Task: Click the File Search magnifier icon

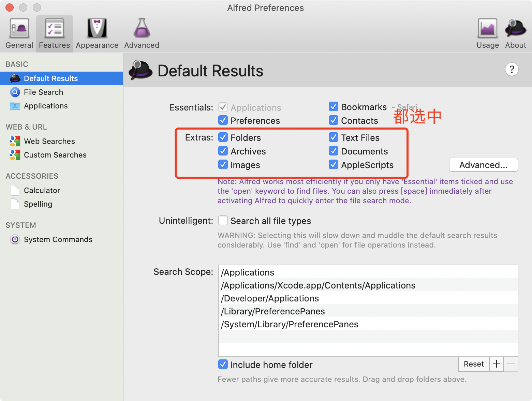Action: [15, 92]
